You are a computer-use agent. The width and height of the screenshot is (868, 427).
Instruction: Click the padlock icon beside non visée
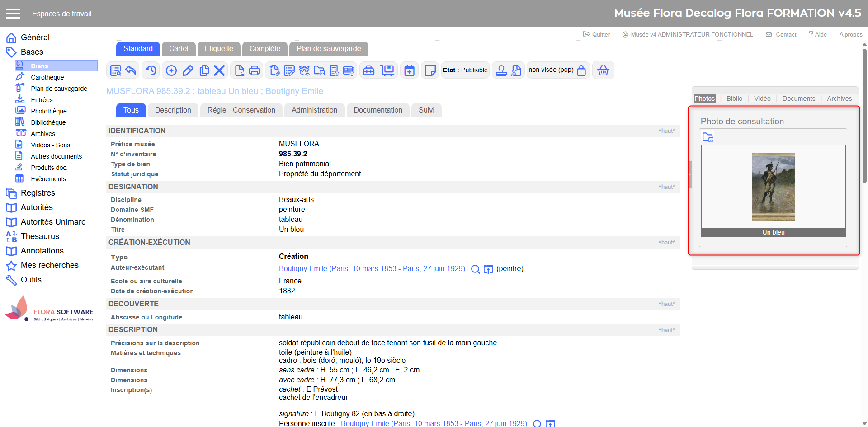coord(581,70)
